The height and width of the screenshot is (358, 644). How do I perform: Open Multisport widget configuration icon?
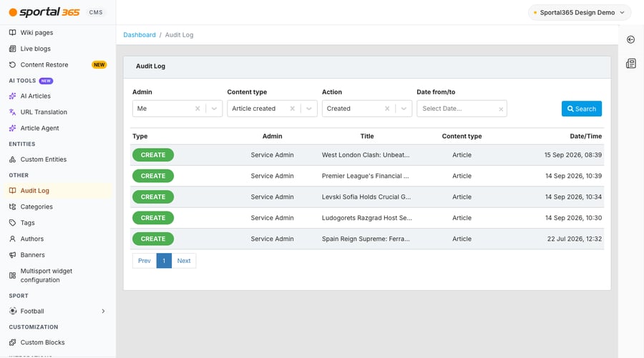point(13,276)
